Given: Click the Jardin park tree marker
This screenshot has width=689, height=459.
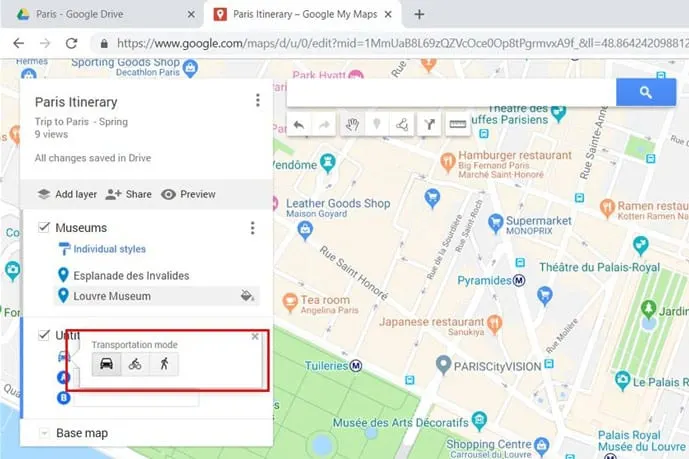Looking at the screenshot, I should point(649,309).
